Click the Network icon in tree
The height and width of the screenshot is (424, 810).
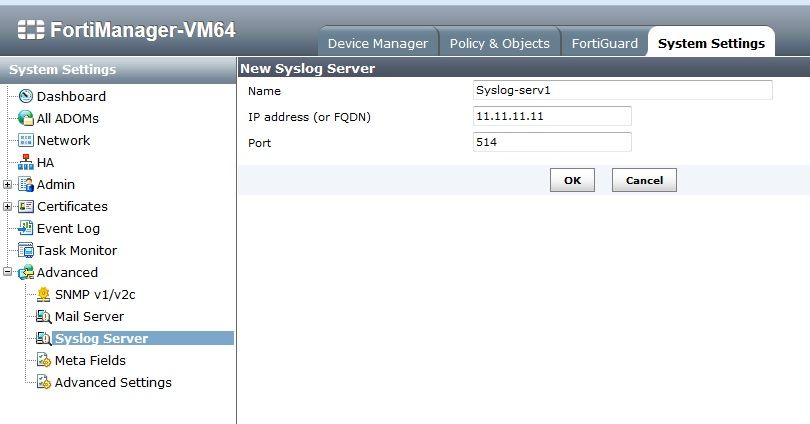click(26, 140)
